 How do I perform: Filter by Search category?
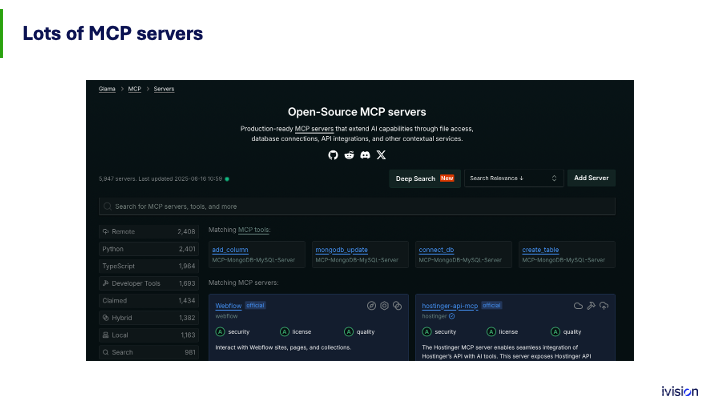[x=149, y=352]
